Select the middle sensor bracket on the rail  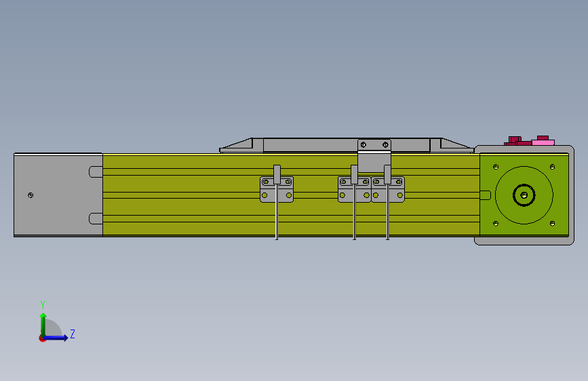tap(355, 189)
